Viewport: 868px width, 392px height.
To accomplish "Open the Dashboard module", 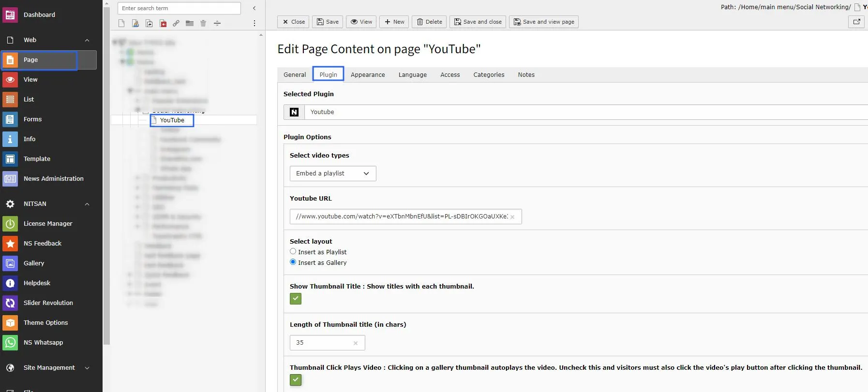I will (x=48, y=15).
